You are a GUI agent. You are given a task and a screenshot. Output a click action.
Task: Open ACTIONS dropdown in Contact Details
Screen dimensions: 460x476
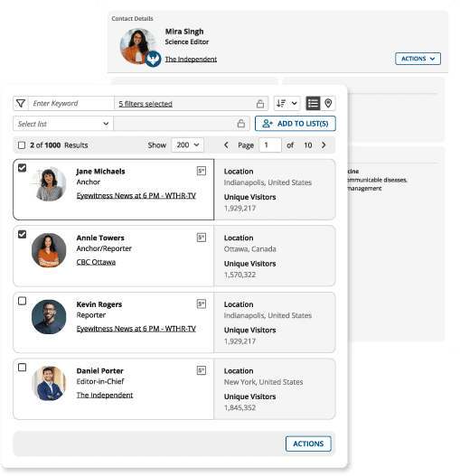tap(418, 59)
